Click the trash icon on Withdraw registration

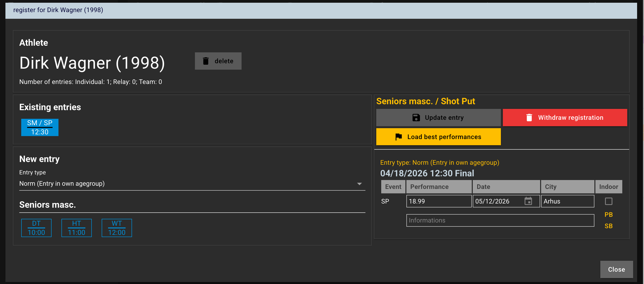[x=529, y=118]
